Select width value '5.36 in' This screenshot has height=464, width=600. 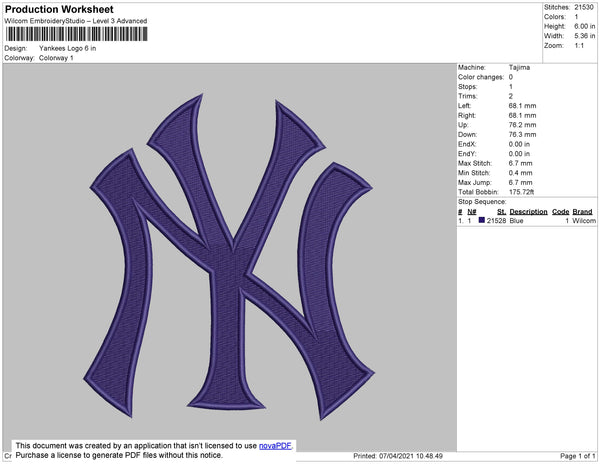pos(584,36)
